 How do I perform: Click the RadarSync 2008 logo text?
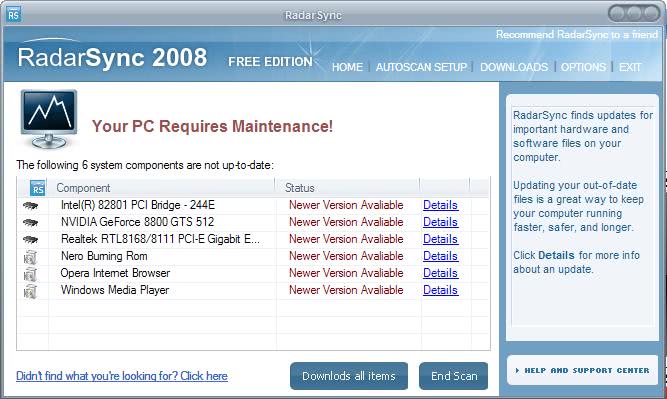coord(112,58)
